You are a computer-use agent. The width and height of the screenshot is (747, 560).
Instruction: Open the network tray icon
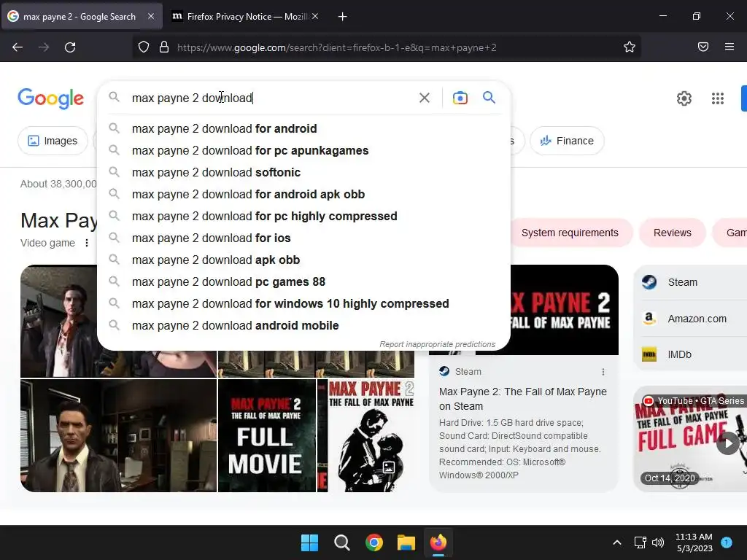pos(640,542)
